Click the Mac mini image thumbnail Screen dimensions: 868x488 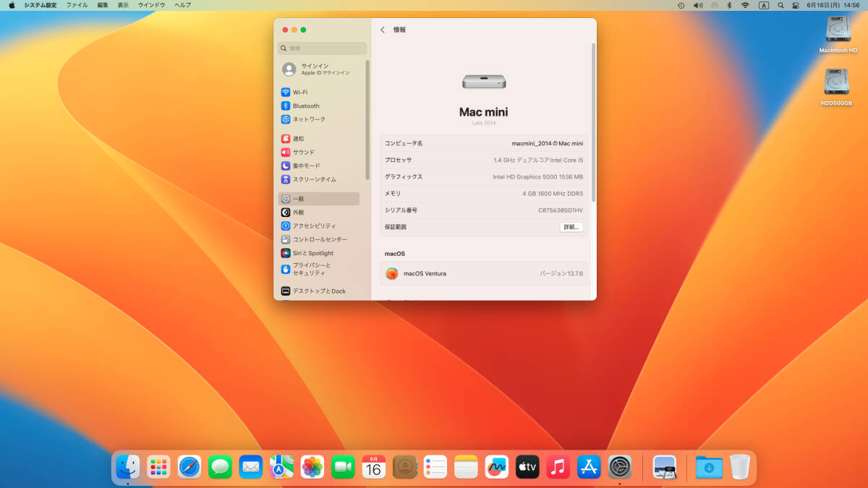pos(483,81)
